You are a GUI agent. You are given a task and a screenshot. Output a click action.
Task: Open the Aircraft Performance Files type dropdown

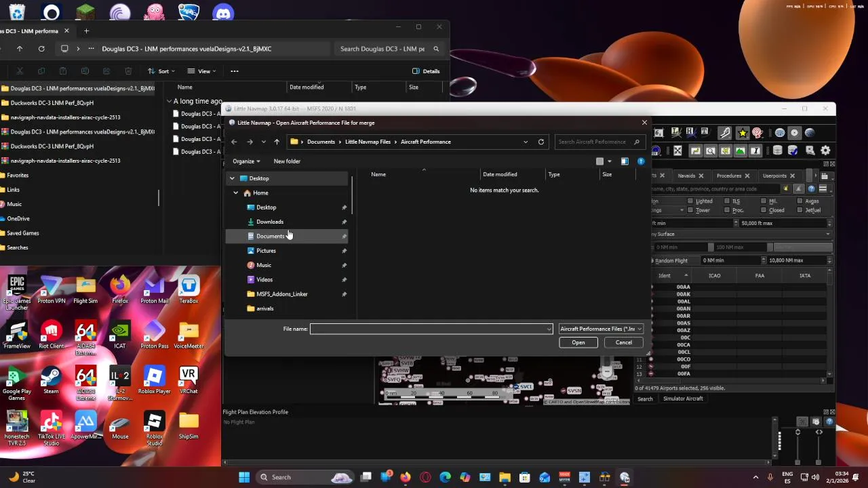click(x=600, y=329)
